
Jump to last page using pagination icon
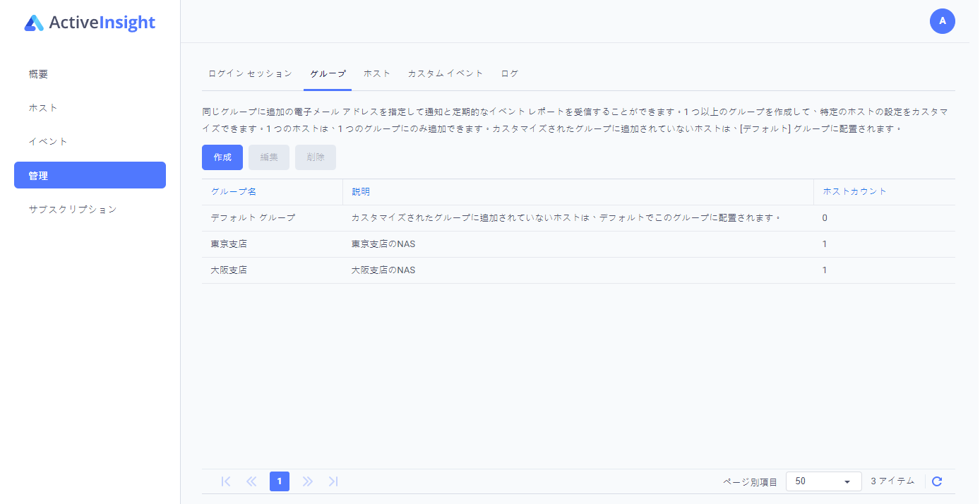(333, 481)
